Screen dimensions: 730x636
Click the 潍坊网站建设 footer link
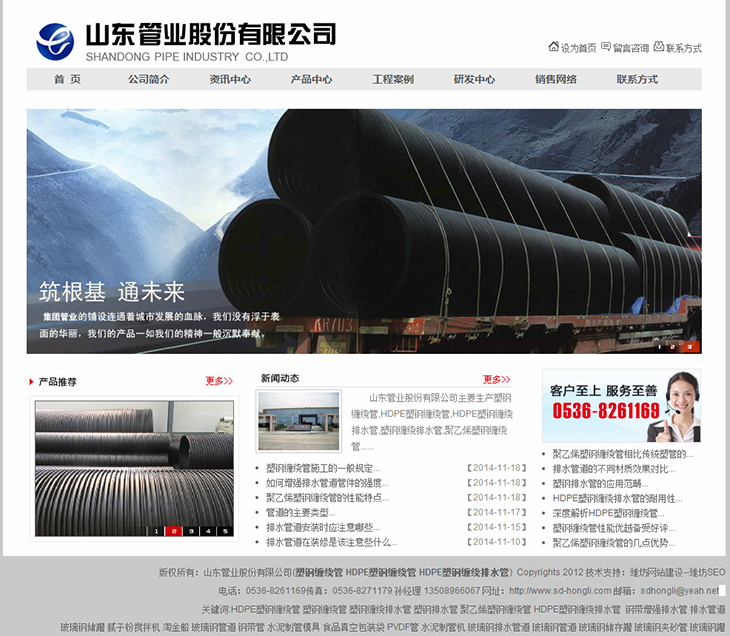[658, 572]
